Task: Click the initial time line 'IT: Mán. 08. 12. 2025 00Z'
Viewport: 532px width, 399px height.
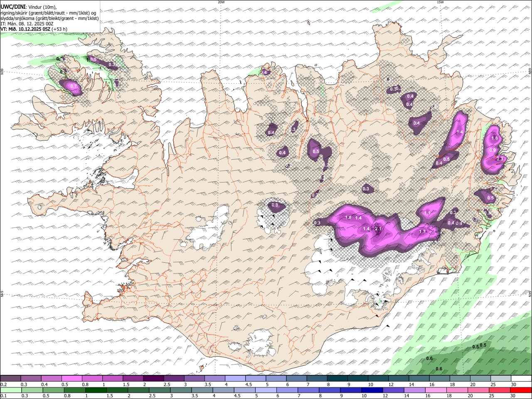Action: pyautogui.click(x=27, y=24)
